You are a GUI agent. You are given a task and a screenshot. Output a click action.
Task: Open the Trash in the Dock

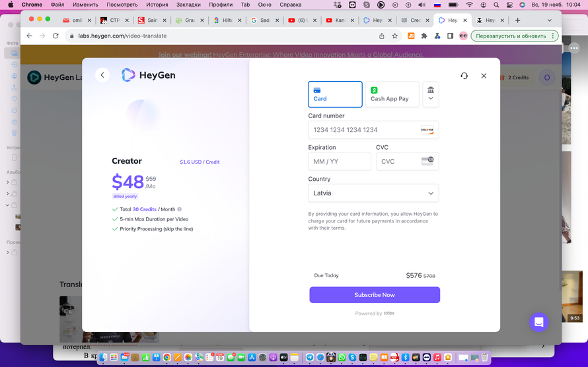[x=485, y=357]
